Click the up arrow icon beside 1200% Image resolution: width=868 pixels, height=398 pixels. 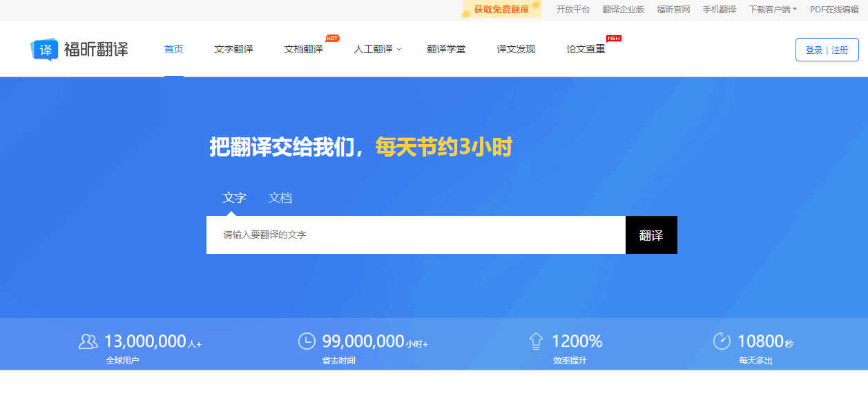click(536, 341)
